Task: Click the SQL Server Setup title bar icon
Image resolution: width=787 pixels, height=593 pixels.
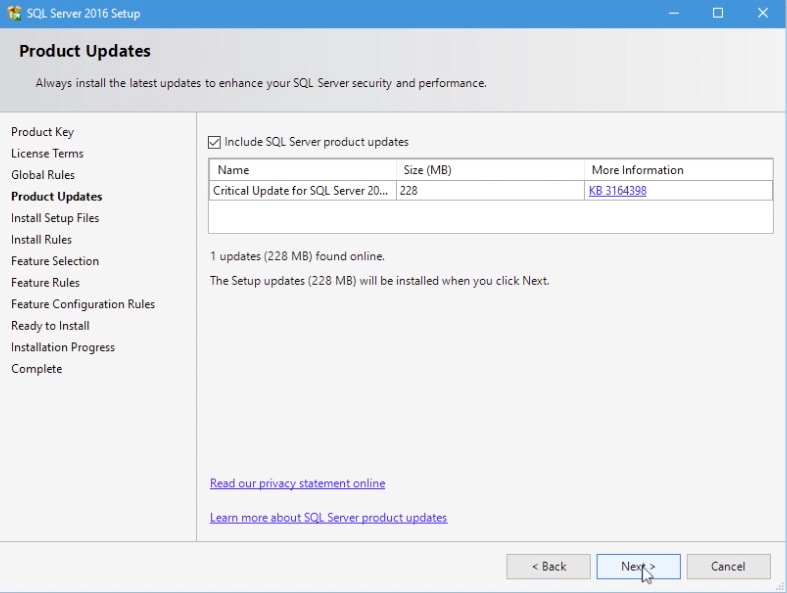Action: tap(14, 13)
